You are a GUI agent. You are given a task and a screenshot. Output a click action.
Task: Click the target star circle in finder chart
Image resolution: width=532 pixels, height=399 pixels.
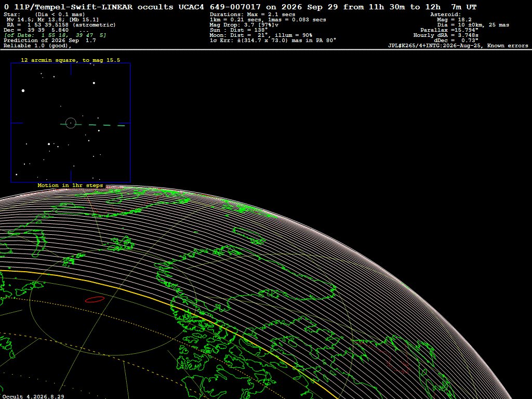pyautogui.click(x=71, y=123)
